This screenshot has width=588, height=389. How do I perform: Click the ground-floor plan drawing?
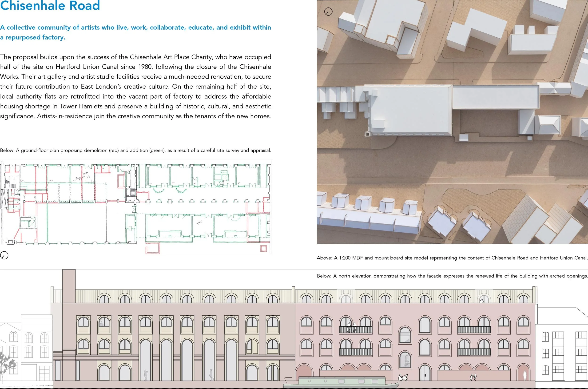click(135, 206)
